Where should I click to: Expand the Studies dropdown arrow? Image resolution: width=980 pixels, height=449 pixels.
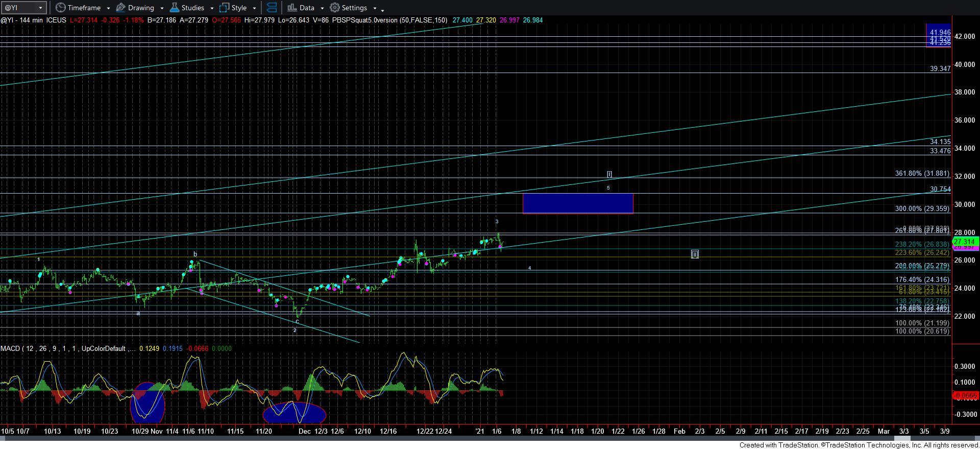(211, 8)
